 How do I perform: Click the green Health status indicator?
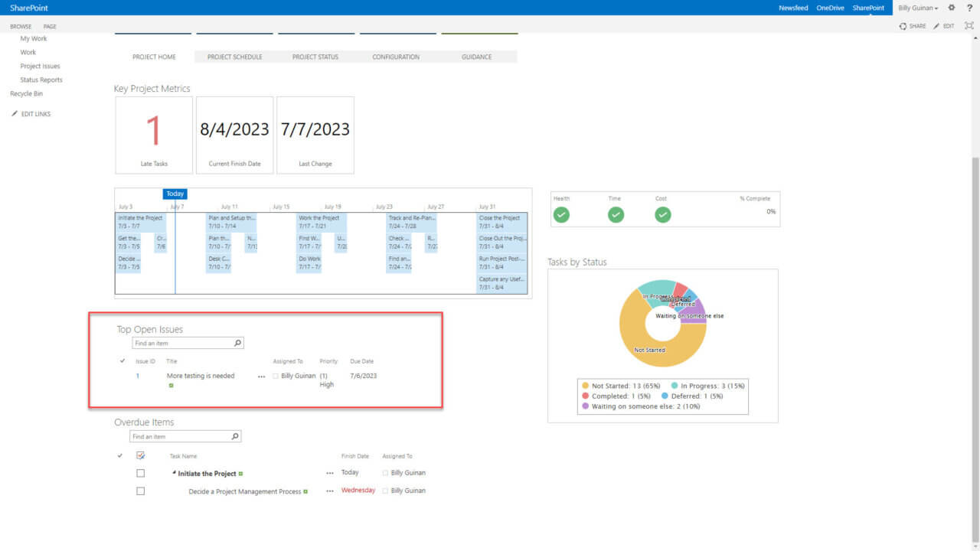pos(561,215)
